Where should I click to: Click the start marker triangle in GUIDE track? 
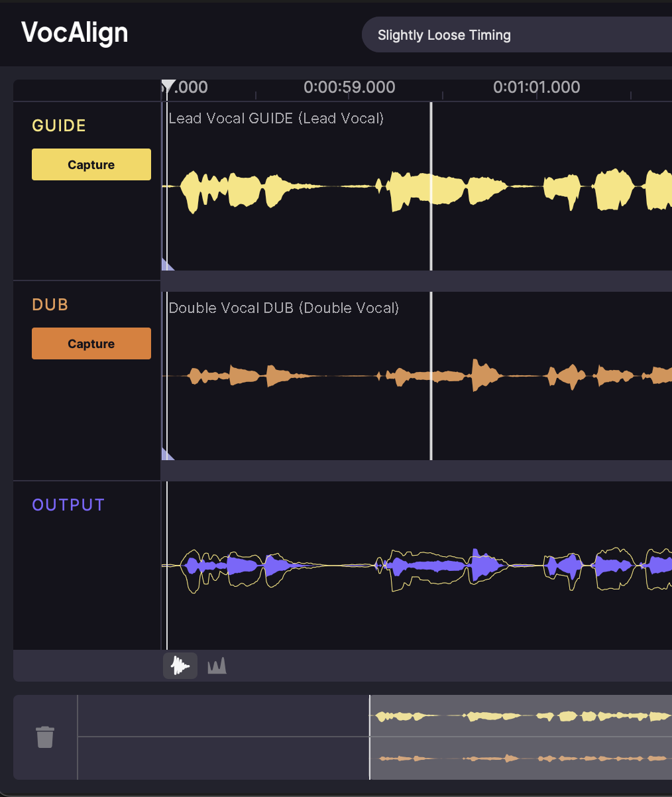click(166, 265)
